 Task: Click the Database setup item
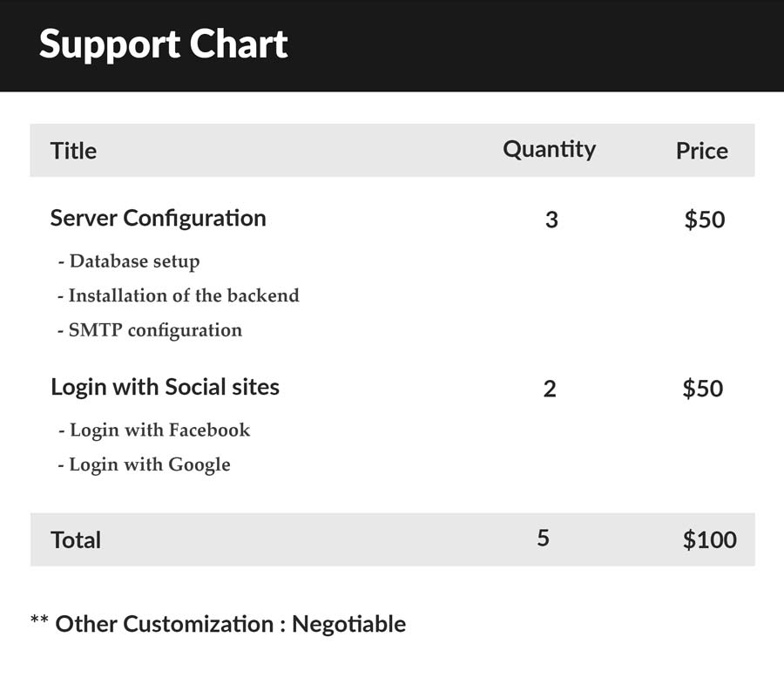tap(129, 261)
